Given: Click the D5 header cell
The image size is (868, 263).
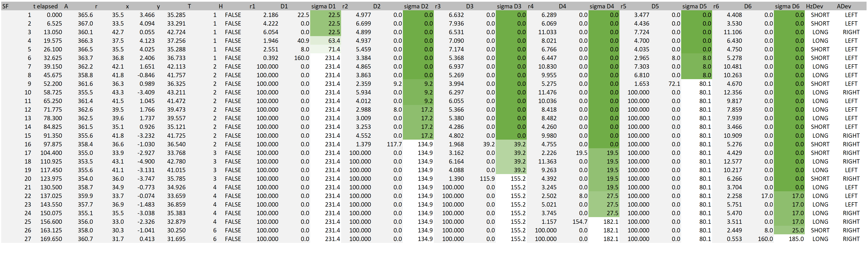Looking at the screenshot, I should (x=655, y=6).
